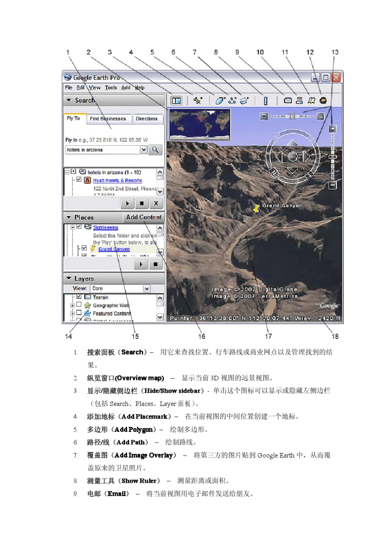This screenshot has width=392, height=555.
Task: Click the vertical zoom slider handle
Action: pyautogui.click(x=333, y=157)
